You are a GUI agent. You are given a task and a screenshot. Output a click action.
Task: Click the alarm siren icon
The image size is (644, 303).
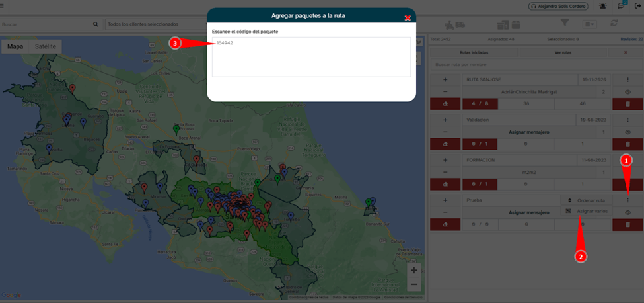pyautogui.click(x=603, y=6)
